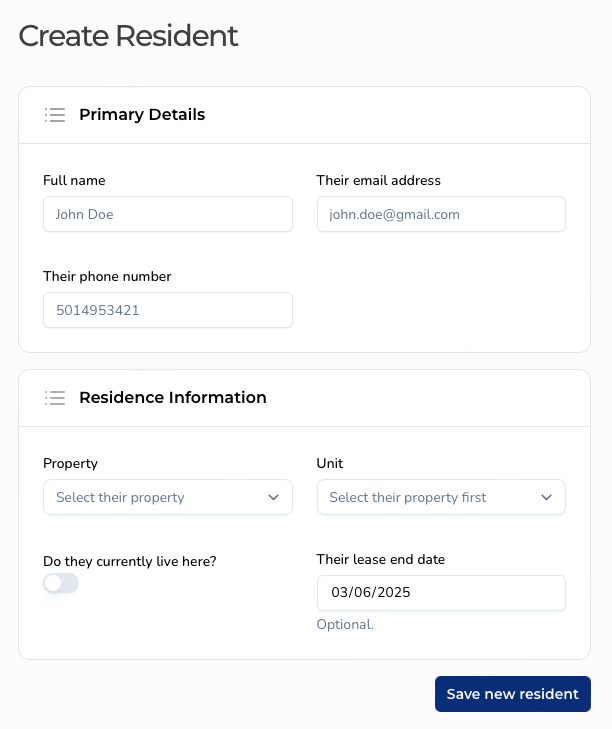
Task: Click the list icon beside Residence Information
Action: (55, 398)
